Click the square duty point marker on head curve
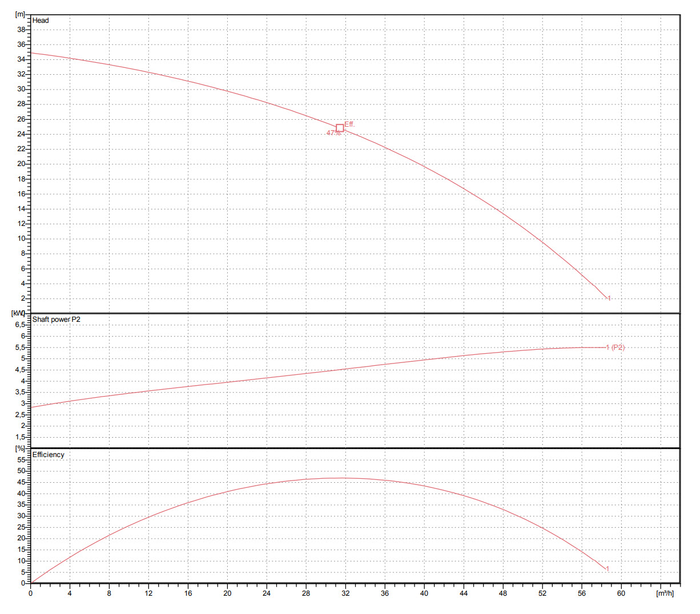 click(340, 128)
